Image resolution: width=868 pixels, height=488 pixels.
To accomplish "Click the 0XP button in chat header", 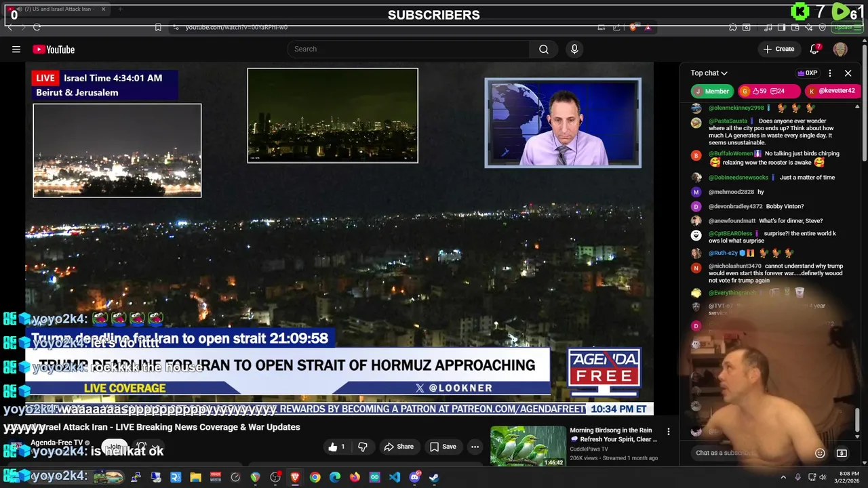I will 807,73.
